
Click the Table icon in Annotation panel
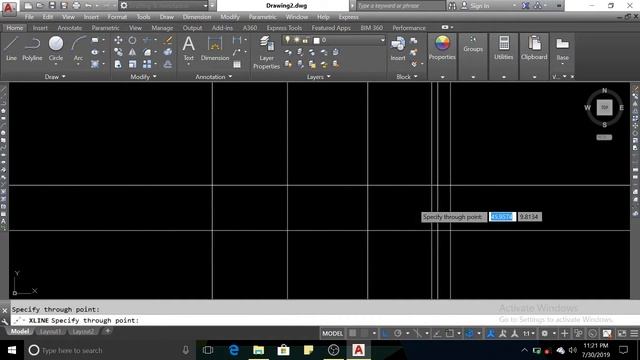tap(237, 64)
